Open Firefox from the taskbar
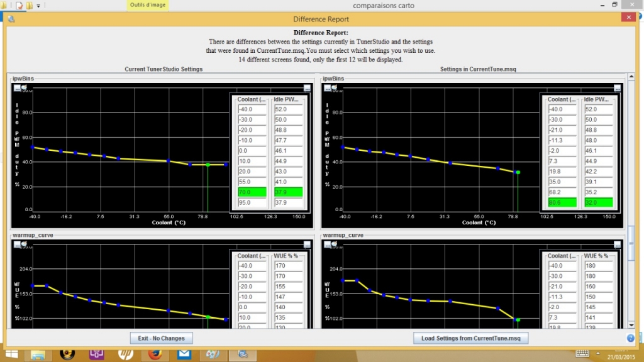This screenshot has height=362, width=644. tap(155, 354)
